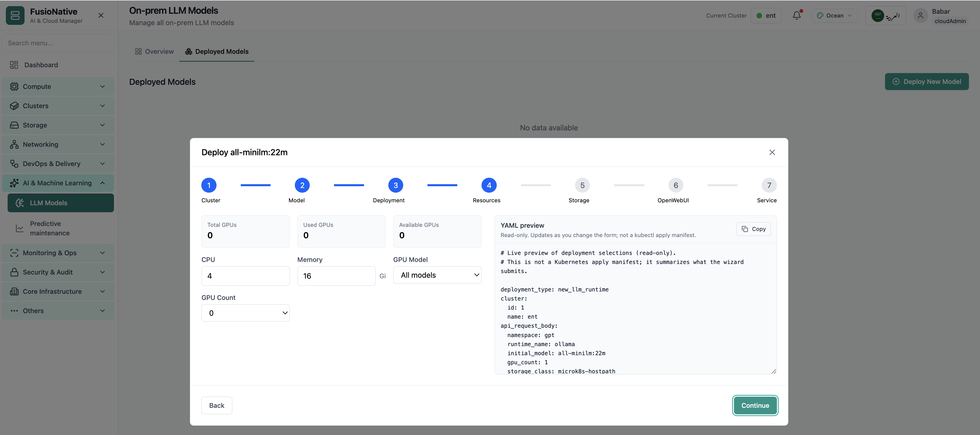
Task: Focus the CPU input field
Action: (245, 276)
